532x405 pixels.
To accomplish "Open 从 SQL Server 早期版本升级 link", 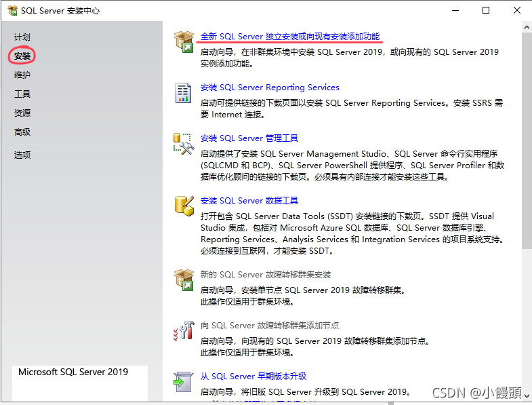I will pos(253,376).
